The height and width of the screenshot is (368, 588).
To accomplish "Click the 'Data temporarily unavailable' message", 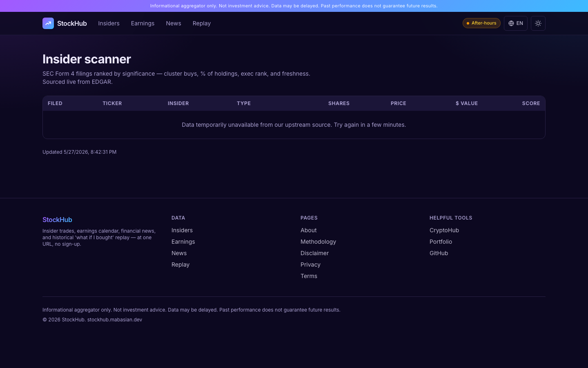I will pyautogui.click(x=294, y=125).
